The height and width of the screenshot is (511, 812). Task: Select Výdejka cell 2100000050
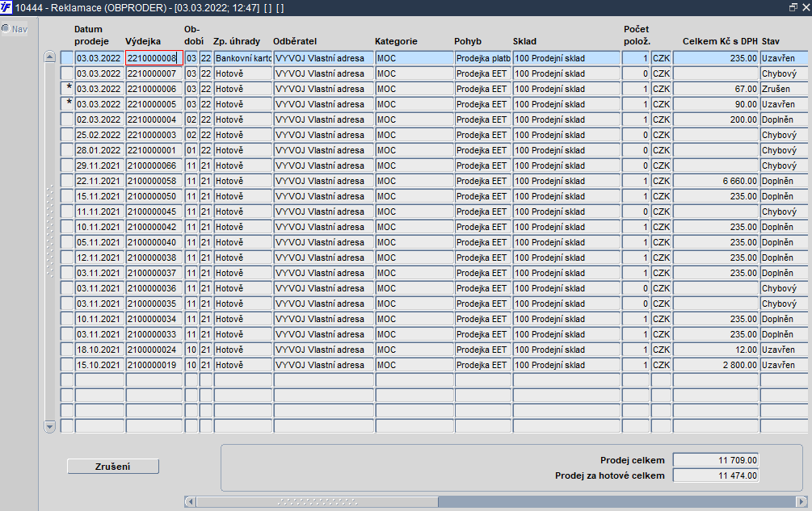154,196
